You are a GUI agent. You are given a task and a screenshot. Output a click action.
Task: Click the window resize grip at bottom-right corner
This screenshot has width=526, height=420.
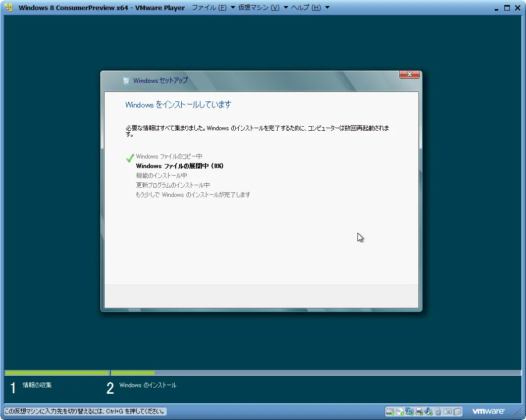click(520, 414)
